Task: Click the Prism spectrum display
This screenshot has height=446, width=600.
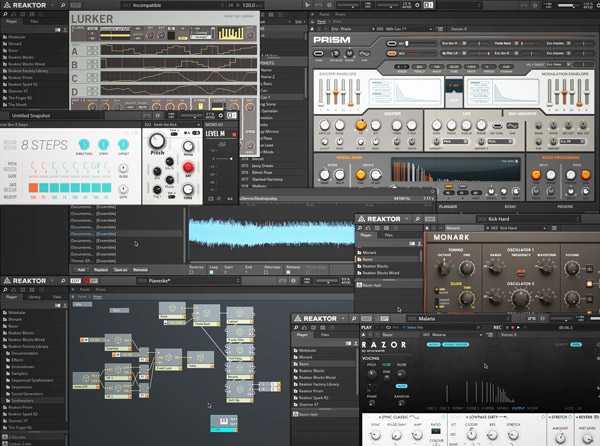Action: click(x=455, y=171)
